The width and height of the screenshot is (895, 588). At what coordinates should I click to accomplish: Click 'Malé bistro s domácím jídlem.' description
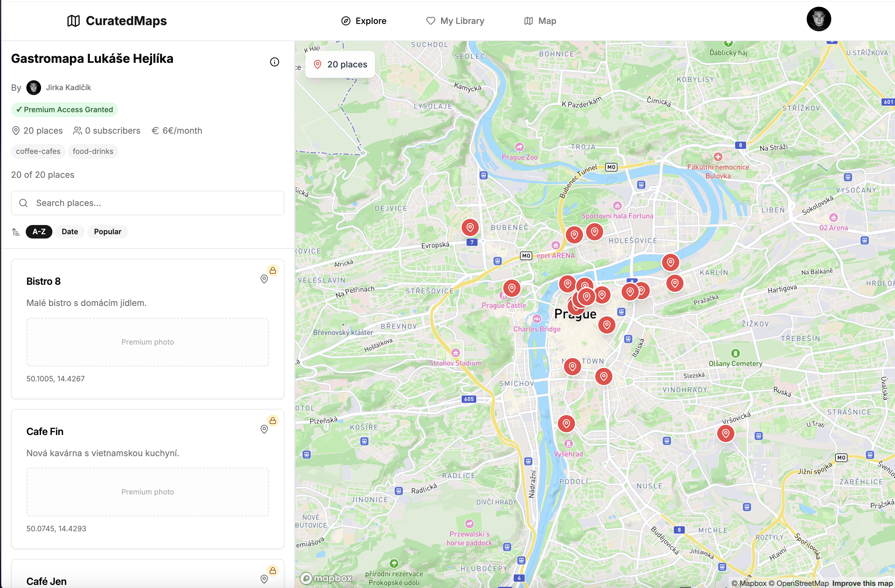click(86, 303)
